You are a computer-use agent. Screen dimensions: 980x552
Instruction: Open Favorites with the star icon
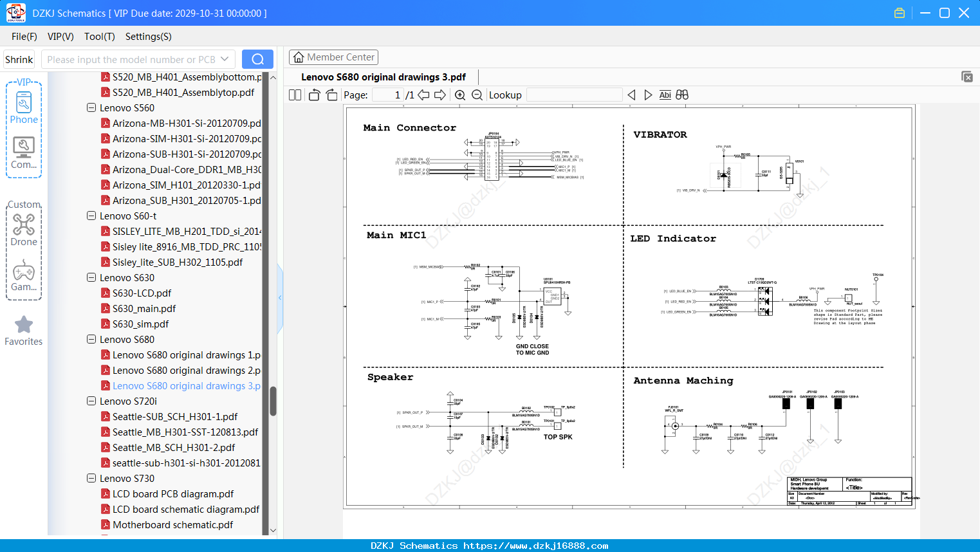(x=24, y=331)
